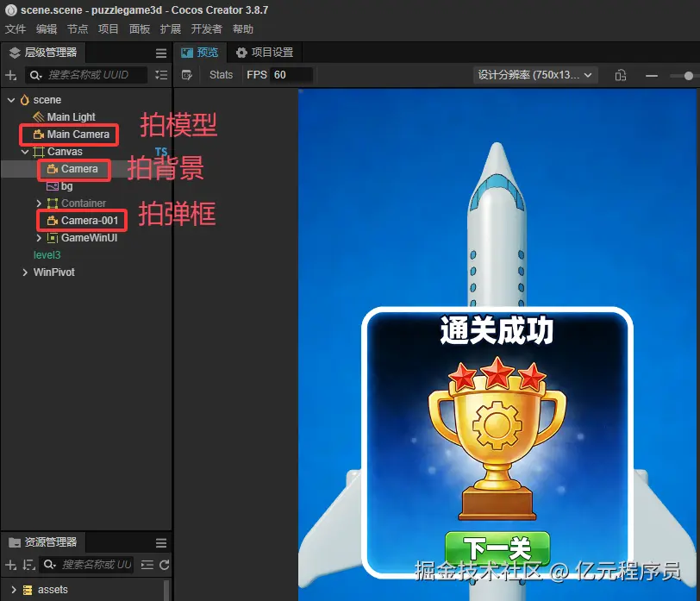Click the preview toolbar leftmost icon
The image size is (700, 601).
(x=187, y=75)
